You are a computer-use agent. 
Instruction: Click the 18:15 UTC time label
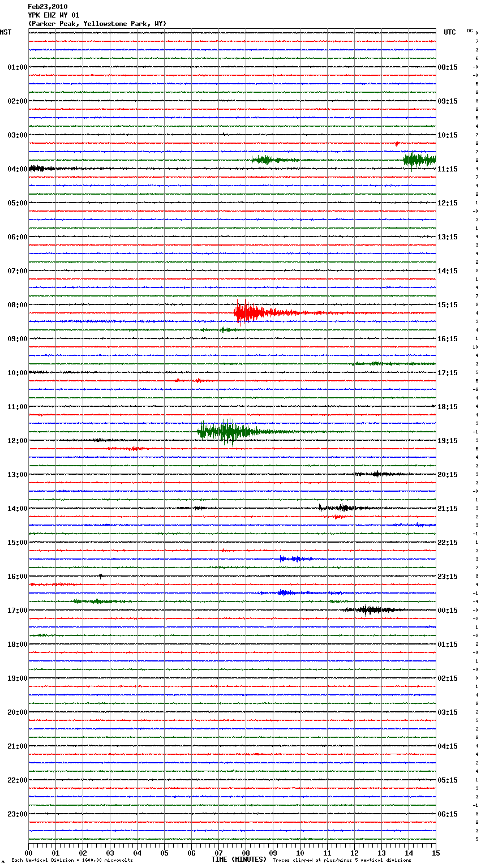point(448,407)
